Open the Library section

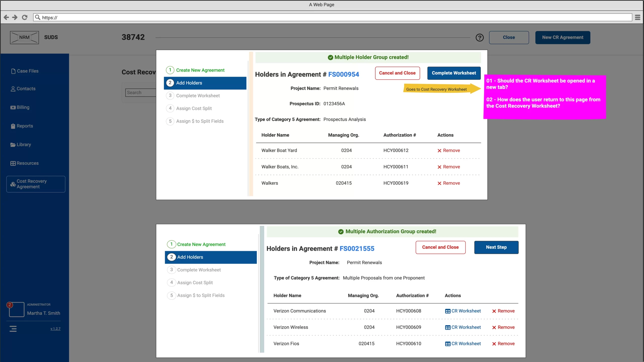pyautogui.click(x=23, y=145)
